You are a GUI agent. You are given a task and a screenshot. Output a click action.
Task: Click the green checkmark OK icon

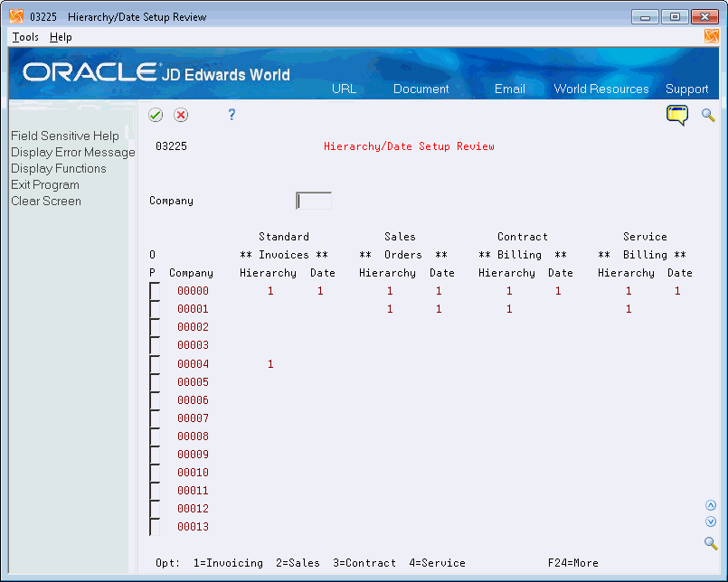coord(156,115)
